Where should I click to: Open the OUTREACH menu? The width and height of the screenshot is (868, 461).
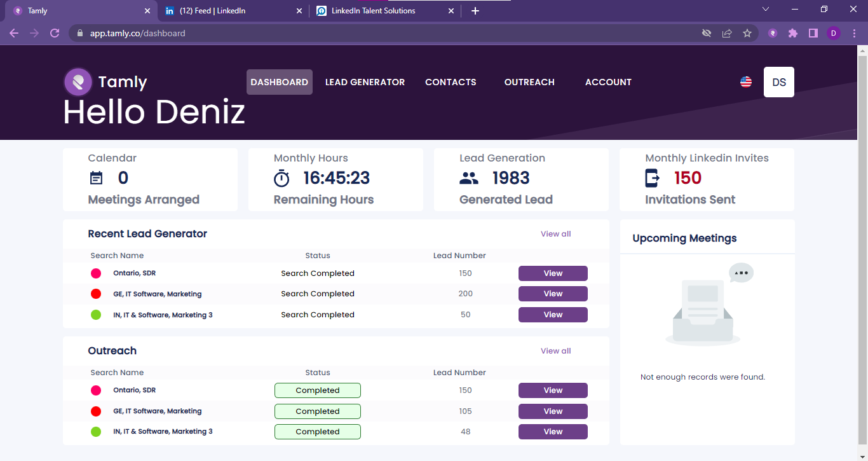pyautogui.click(x=529, y=82)
